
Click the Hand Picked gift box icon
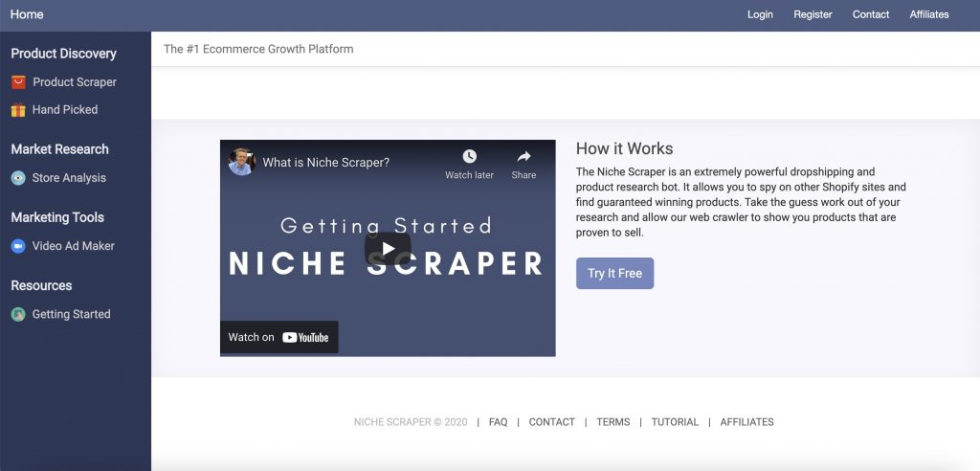coord(18,110)
